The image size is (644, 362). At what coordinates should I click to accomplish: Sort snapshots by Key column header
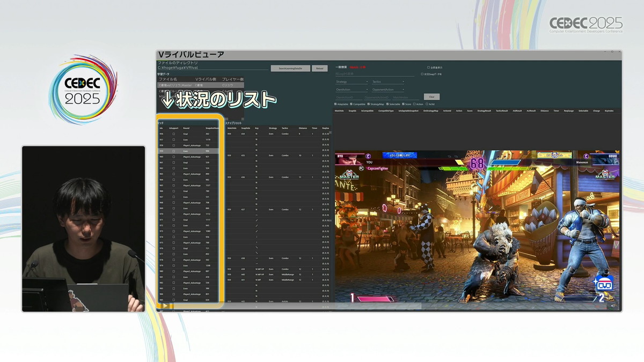tap(257, 128)
